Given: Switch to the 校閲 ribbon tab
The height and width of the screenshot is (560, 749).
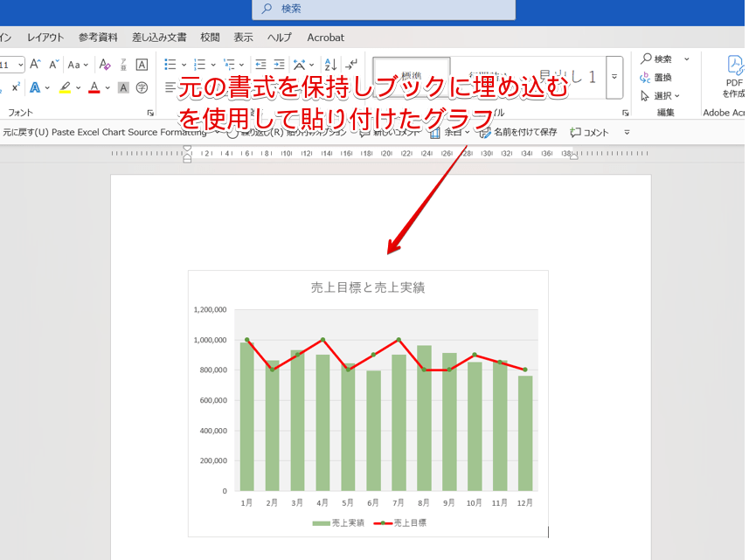Looking at the screenshot, I should point(210,38).
